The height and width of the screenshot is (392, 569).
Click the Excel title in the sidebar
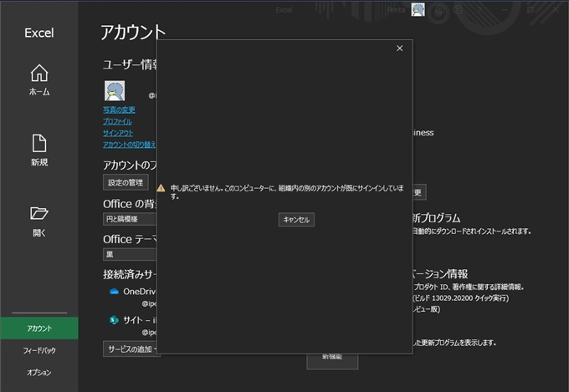39,33
